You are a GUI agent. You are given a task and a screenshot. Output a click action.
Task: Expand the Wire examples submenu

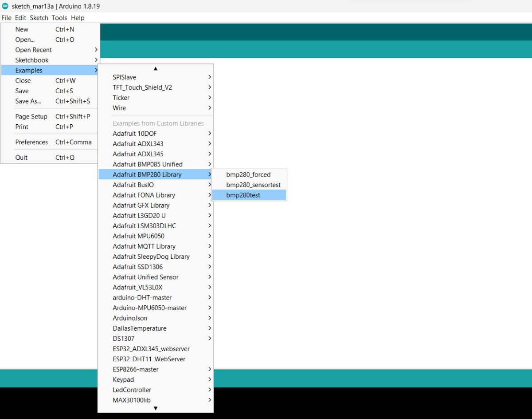pos(119,108)
